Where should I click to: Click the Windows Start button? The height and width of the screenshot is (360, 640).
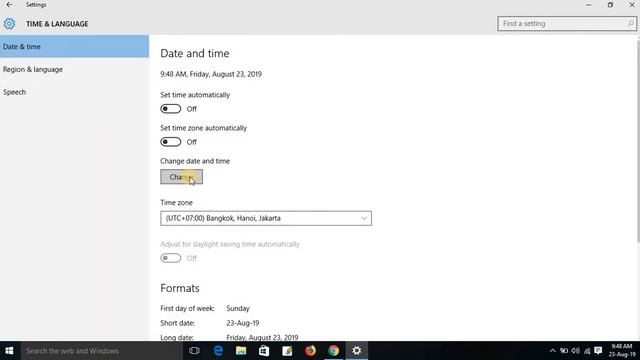pos(9,351)
